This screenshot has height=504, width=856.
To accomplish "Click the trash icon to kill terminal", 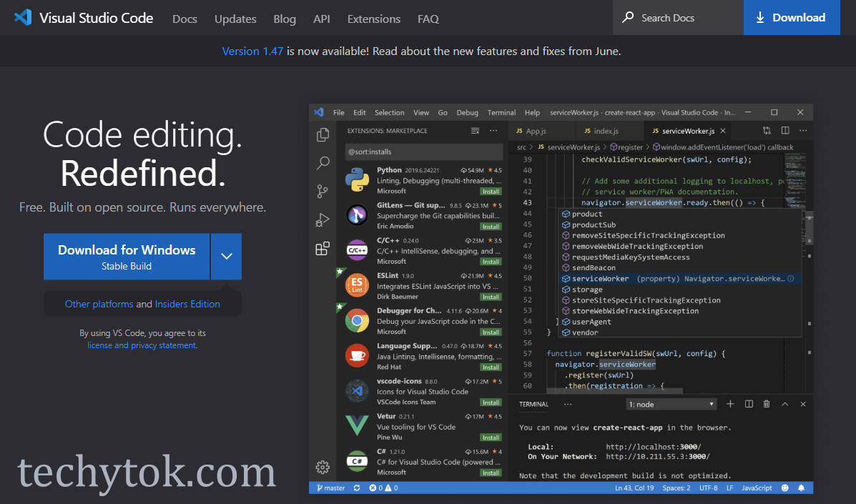I will pyautogui.click(x=767, y=404).
